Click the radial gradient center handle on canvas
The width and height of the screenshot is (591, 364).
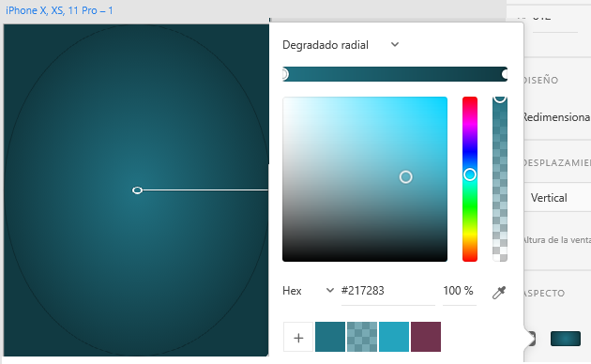137,190
